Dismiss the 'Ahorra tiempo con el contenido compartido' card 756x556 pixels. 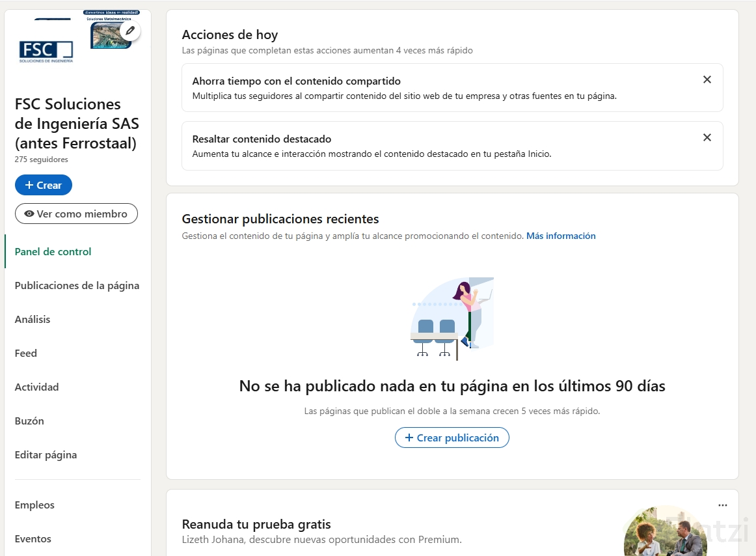coord(707,79)
